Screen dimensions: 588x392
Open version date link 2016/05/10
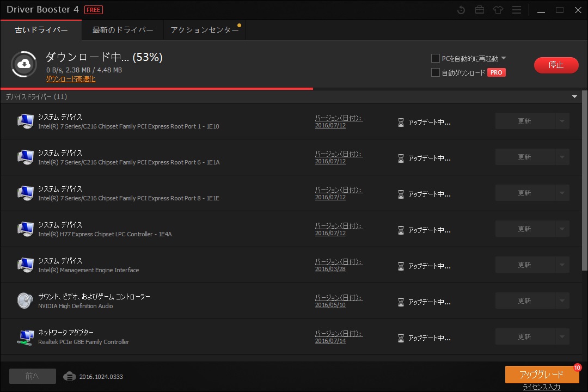click(x=330, y=305)
